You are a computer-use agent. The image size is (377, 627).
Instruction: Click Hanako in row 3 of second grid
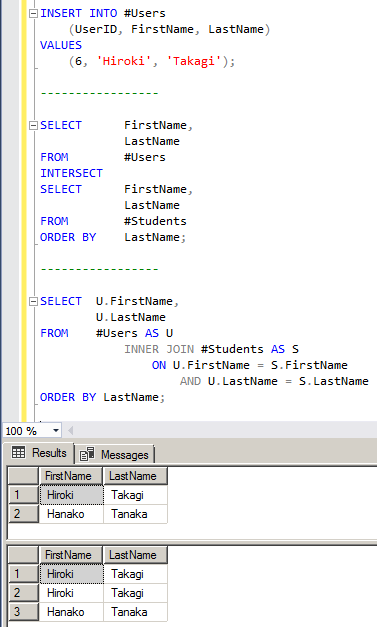coord(71,612)
